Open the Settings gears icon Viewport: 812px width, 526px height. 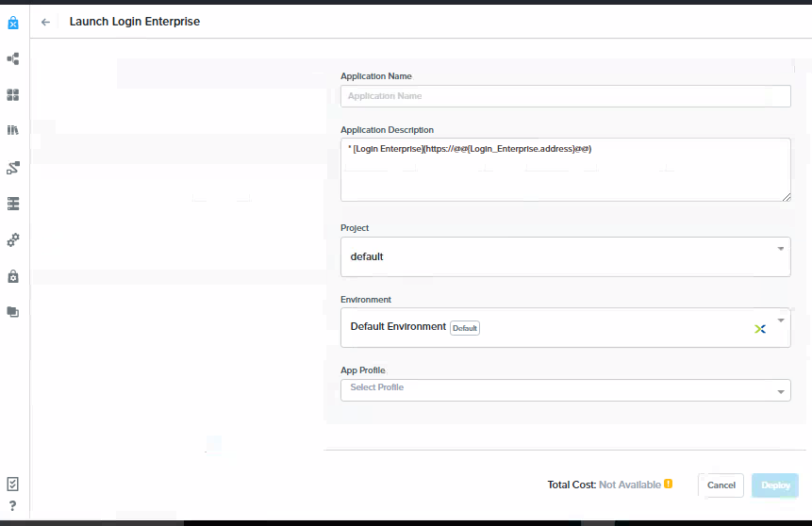pyautogui.click(x=13, y=239)
